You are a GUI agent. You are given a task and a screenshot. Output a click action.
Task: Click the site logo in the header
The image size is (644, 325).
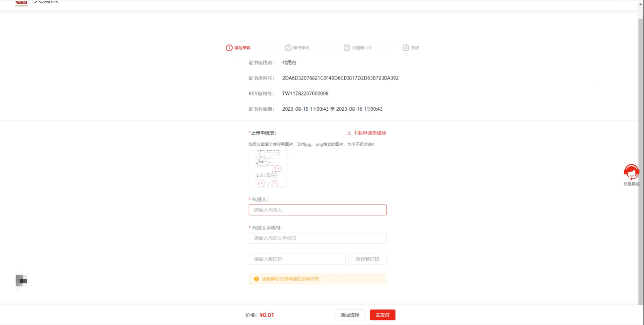pos(21,3)
